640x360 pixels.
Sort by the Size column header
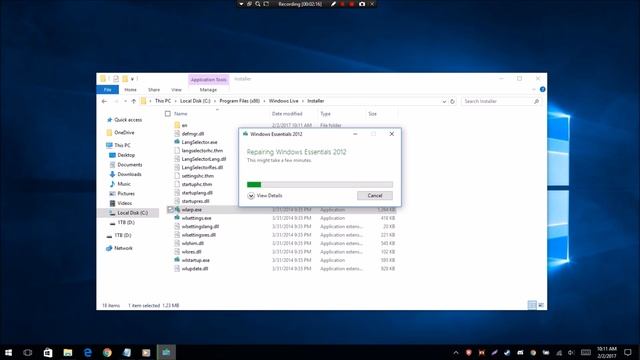click(x=372, y=113)
